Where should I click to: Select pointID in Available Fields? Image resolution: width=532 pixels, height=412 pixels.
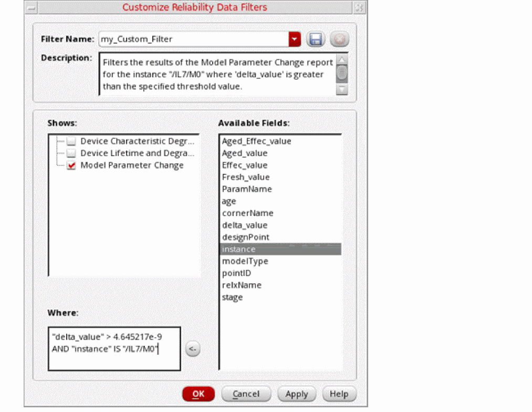pos(280,273)
